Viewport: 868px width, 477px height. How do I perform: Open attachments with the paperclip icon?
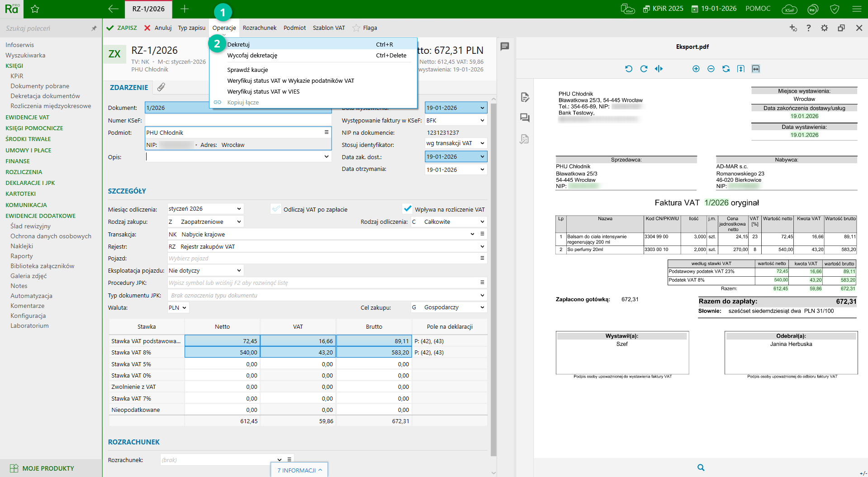pyautogui.click(x=161, y=87)
